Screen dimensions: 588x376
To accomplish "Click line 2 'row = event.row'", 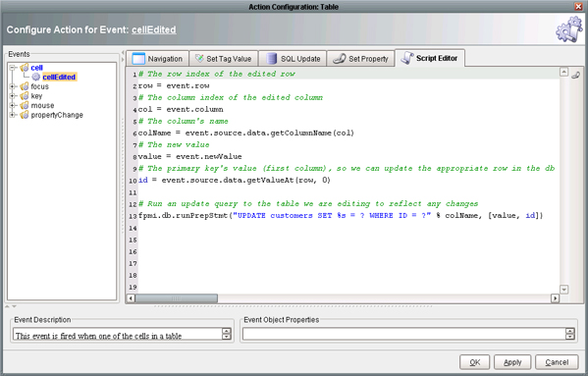I will click(174, 85).
